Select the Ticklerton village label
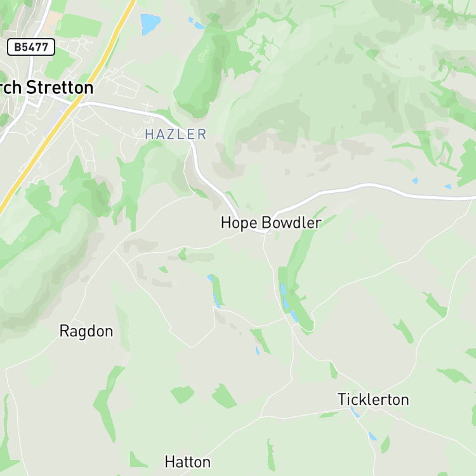 (x=373, y=399)
